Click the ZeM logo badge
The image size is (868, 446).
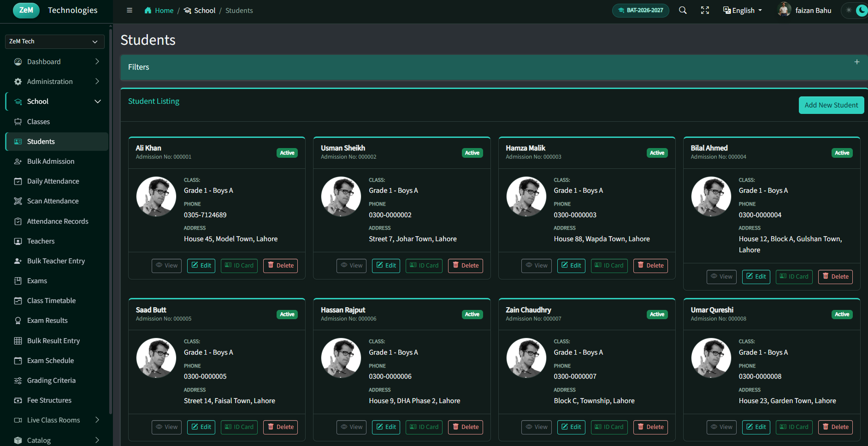point(26,10)
